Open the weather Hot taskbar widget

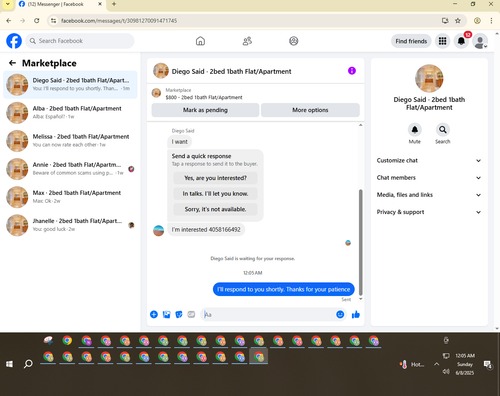pyautogui.click(x=413, y=364)
